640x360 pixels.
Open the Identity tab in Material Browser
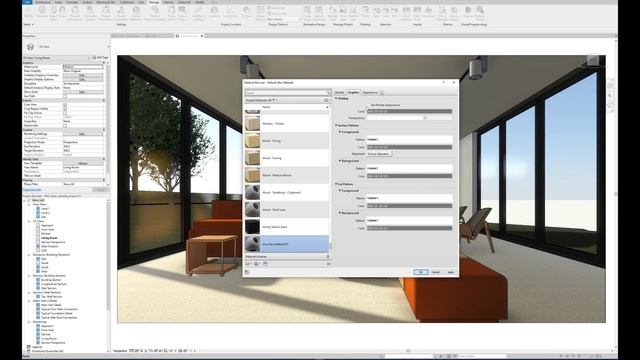tap(340, 92)
